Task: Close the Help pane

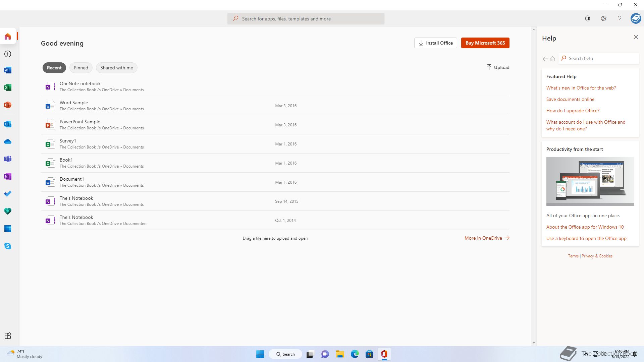Action: 636,37
